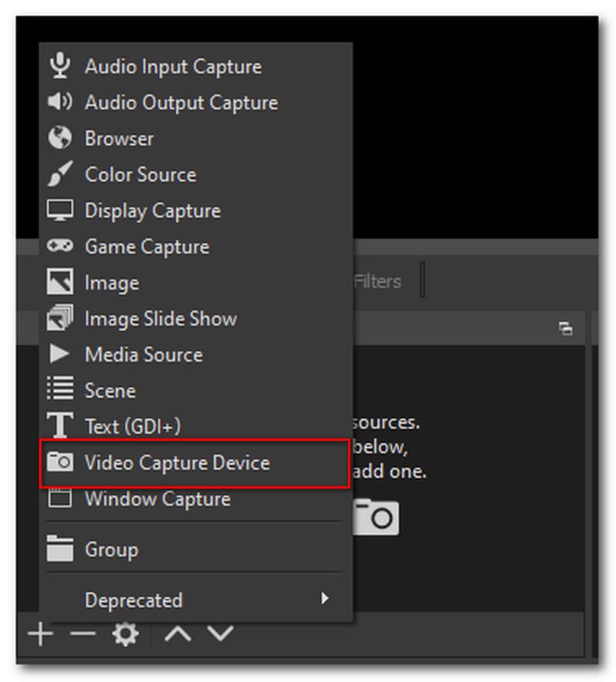Image resolution: width=616 pixels, height=682 pixels.
Task: Select Window Capture menu entry
Action: click(x=196, y=499)
